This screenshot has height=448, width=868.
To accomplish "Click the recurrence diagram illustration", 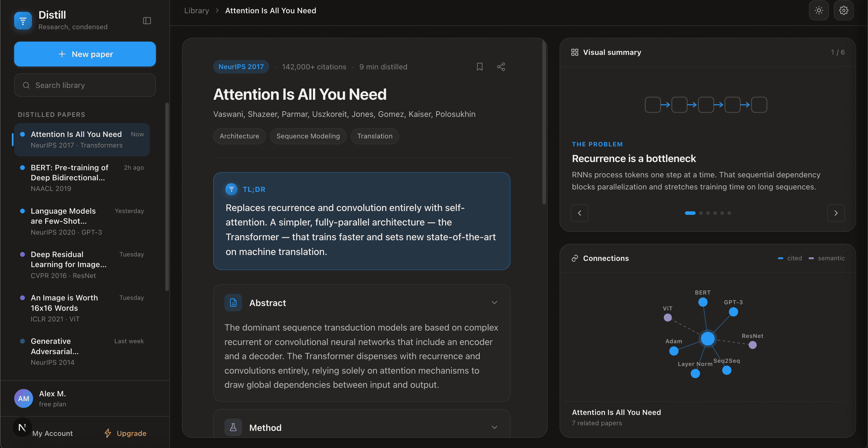I will 706,105.
